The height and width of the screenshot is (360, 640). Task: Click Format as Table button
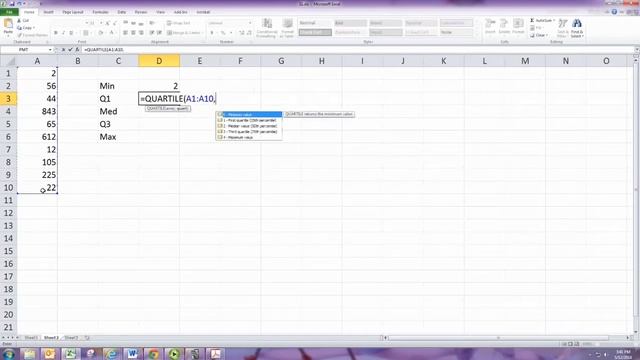tap(287, 28)
